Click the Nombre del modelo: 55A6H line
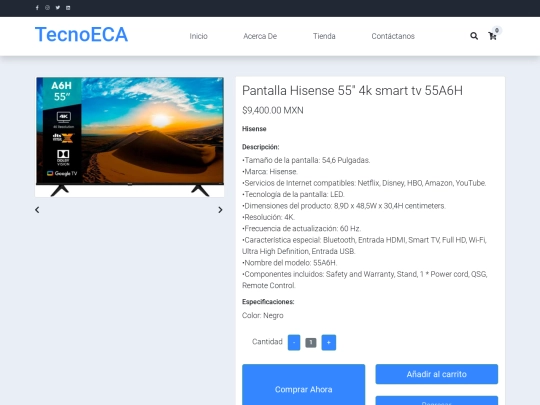Viewport: 540px width, 405px height. (290, 263)
